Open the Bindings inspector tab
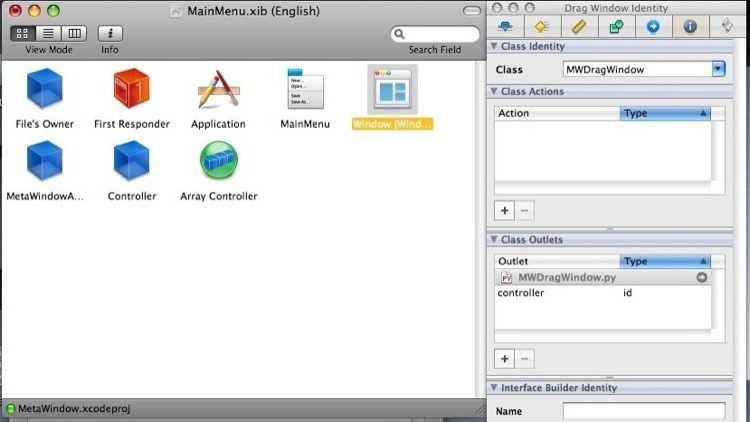This screenshot has height=422, width=750. coord(616,26)
